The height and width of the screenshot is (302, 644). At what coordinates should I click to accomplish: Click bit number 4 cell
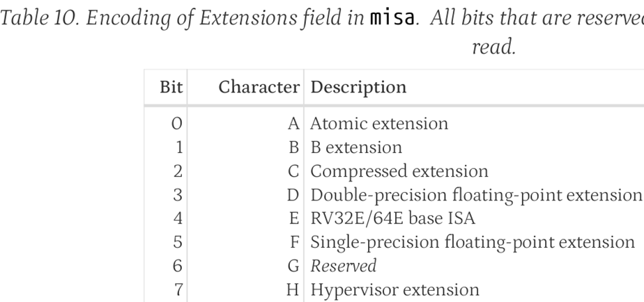178,218
